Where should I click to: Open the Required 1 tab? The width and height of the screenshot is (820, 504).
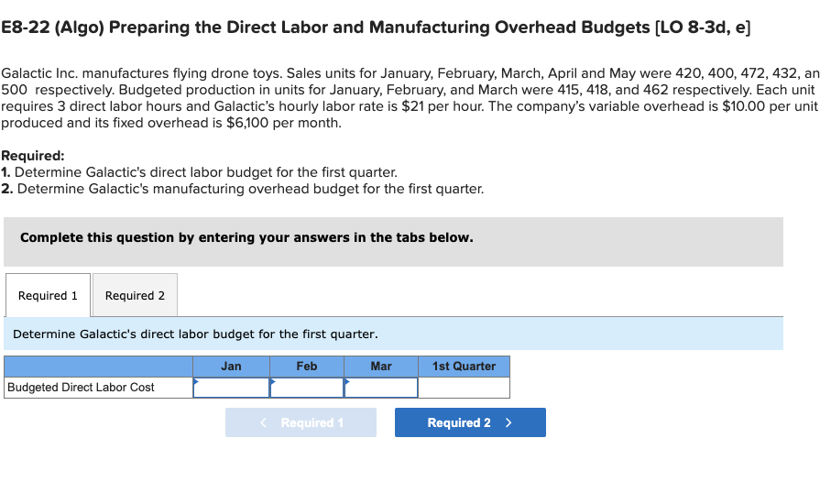pyautogui.click(x=48, y=295)
